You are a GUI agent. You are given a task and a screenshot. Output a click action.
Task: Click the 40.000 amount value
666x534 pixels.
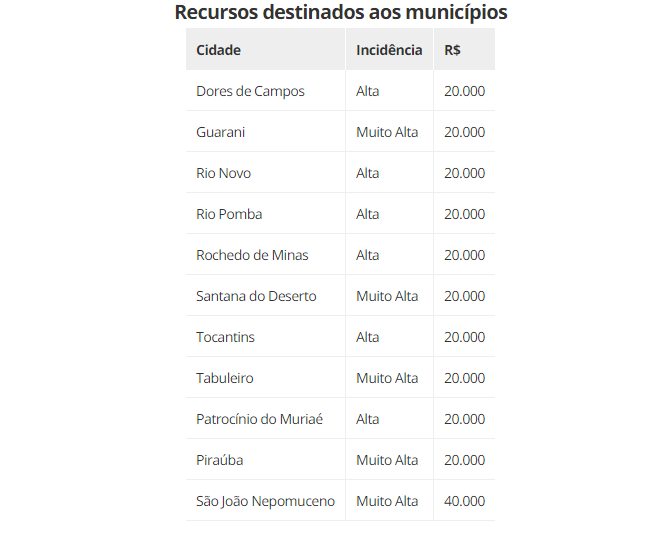pos(464,501)
